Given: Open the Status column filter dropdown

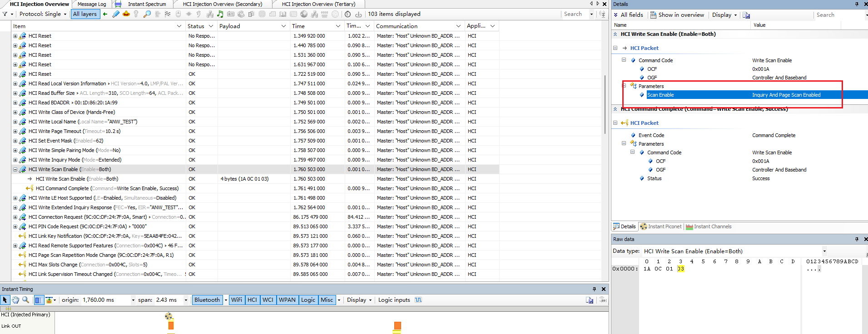Looking at the screenshot, I should pyautogui.click(x=211, y=26).
